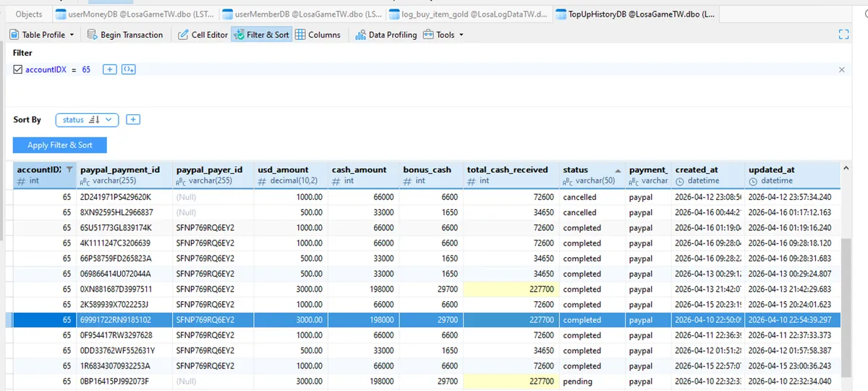Add a new filter condition with plus icon
This screenshot has height=391, width=868.
pyautogui.click(x=110, y=70)
